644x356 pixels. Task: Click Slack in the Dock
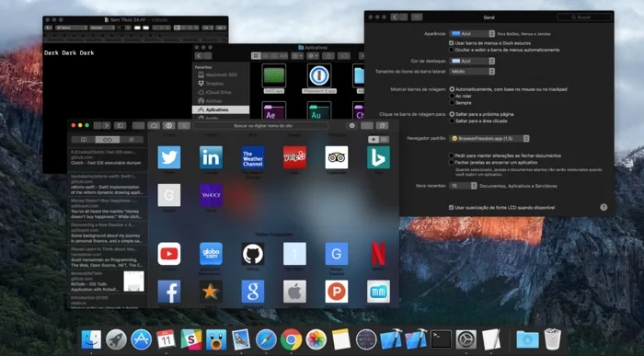pos(191,339)
